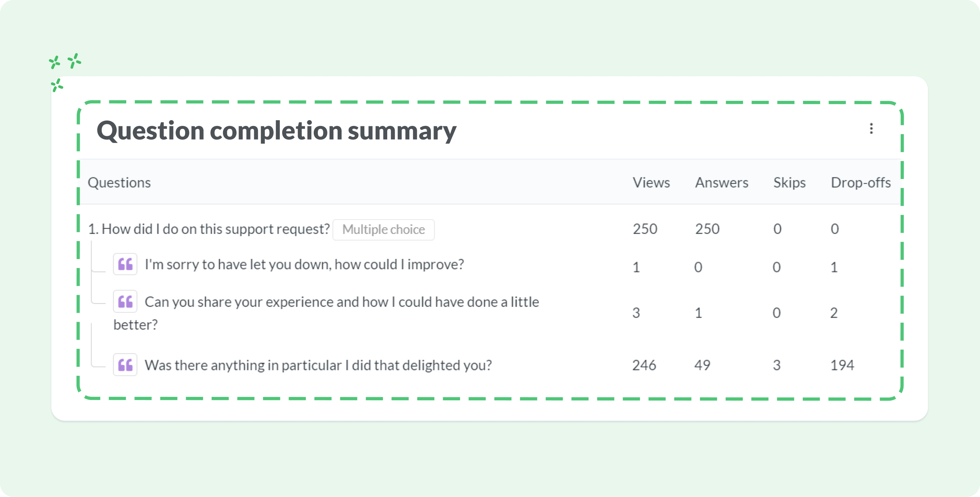Open 'Can you share your experience' question
This screenshot has width=980, height=497.
[326, 313]
